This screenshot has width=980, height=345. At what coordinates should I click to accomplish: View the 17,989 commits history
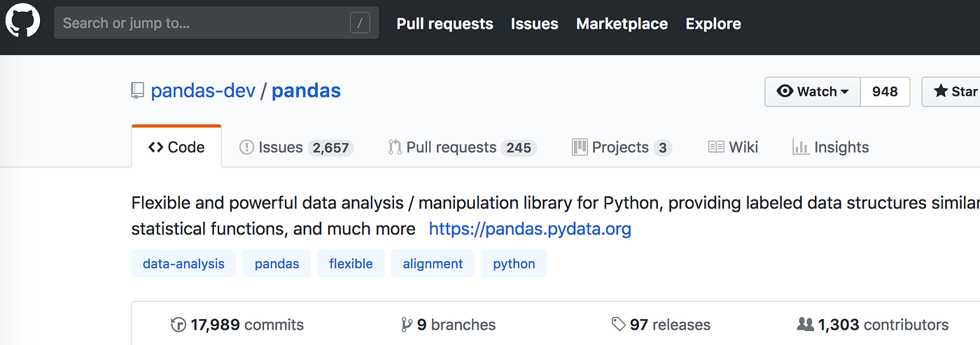pos(238,325)
